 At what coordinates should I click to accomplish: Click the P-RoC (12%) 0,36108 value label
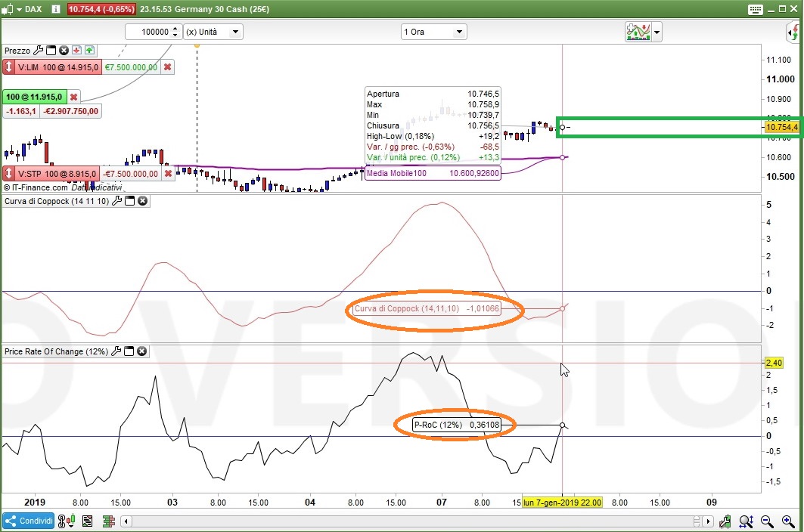click(456, 425)
